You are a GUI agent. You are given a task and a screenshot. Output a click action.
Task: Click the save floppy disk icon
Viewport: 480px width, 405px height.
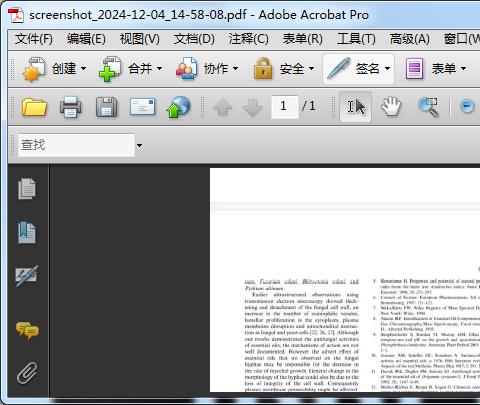106,107
